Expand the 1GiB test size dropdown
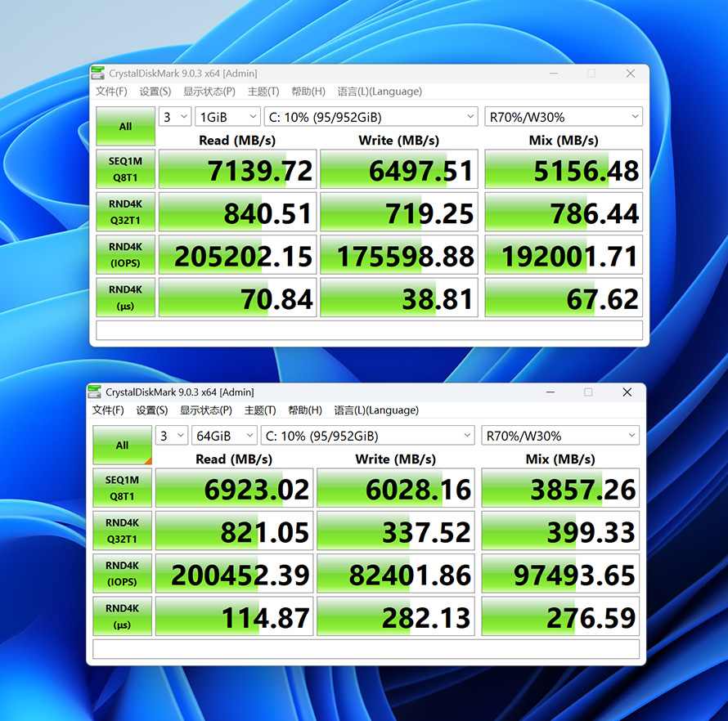The width and height of the screenshot is (728, 721). pyautogui.click(x=227, y=117)
